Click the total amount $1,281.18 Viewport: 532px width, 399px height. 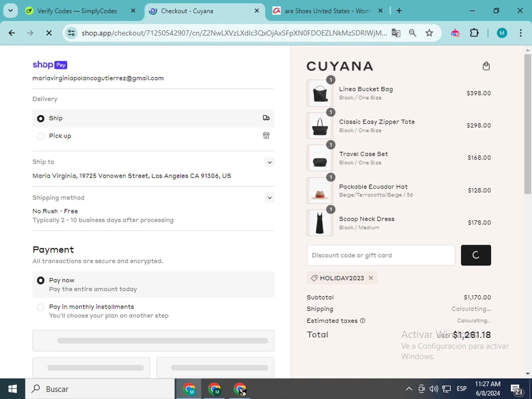point(472,335)
